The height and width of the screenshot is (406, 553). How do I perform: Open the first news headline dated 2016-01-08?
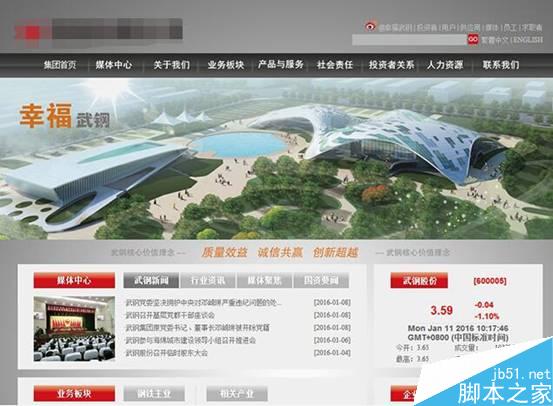(204, 303)
